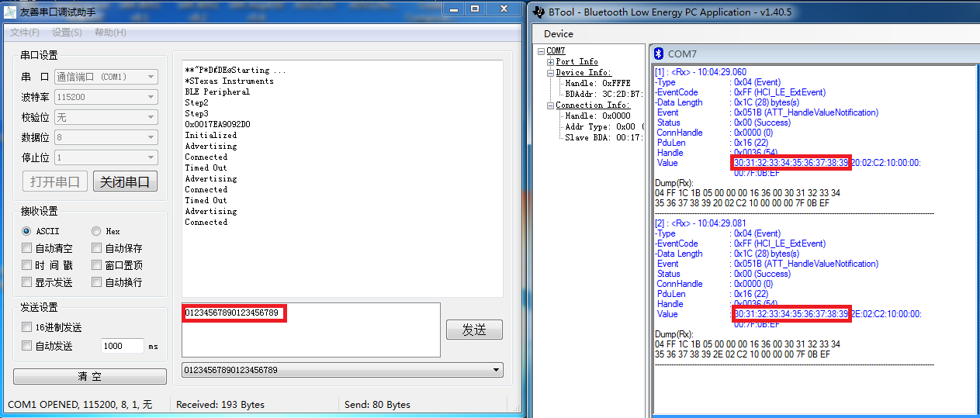This screenshot has height=418, width=980.
Task: Click the Port Info tree label
Action: (x=577, y=62)
